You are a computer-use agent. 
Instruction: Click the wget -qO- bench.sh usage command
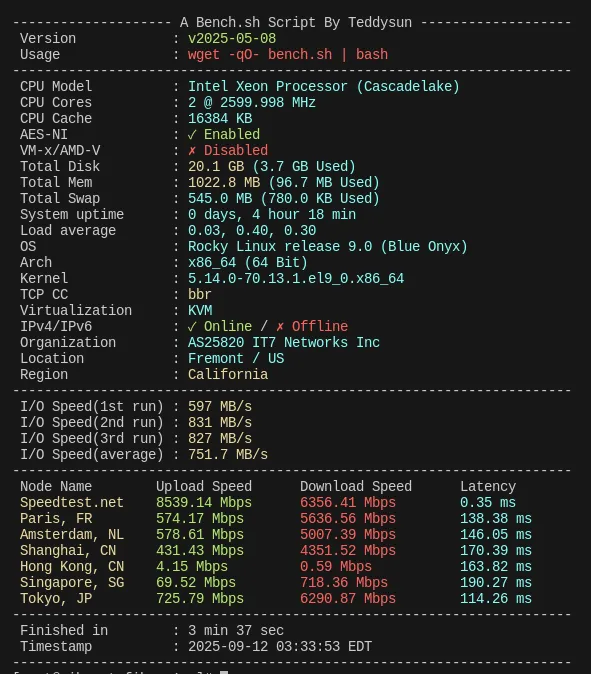288,55
